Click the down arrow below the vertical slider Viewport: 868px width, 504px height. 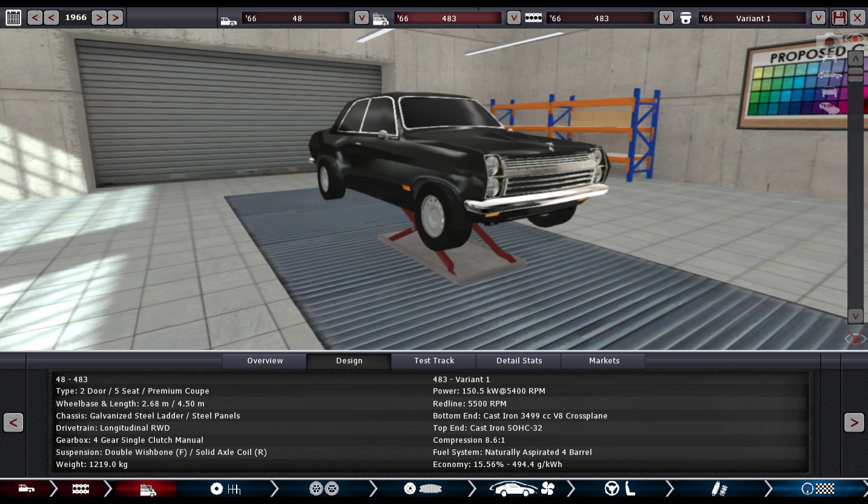[855, 316]
